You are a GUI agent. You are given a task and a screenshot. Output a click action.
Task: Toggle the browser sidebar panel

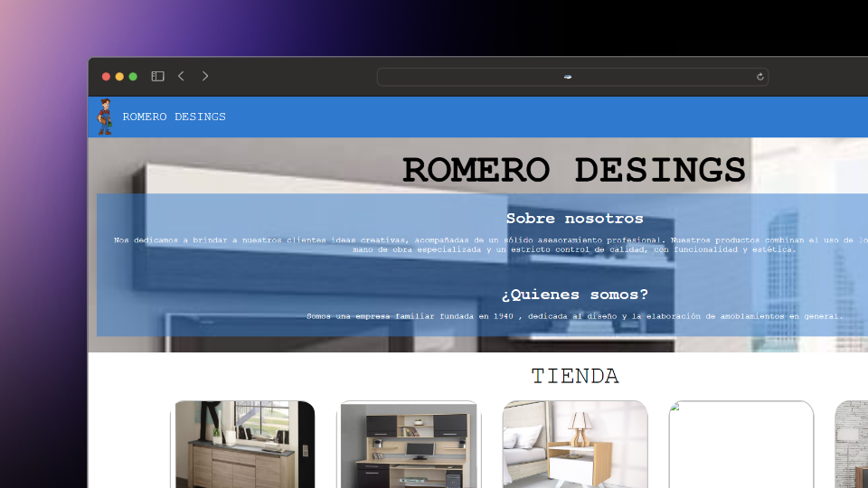[x=157, y=77]
